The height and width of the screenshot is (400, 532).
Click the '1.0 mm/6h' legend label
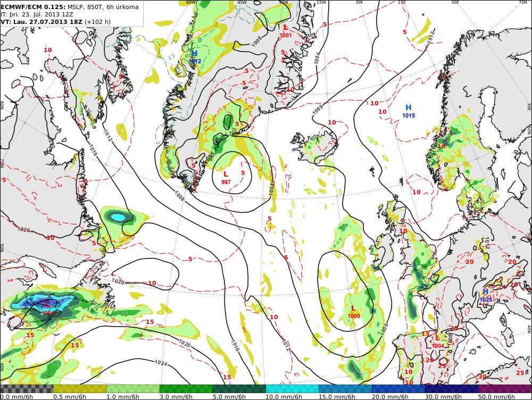[123, 397]
